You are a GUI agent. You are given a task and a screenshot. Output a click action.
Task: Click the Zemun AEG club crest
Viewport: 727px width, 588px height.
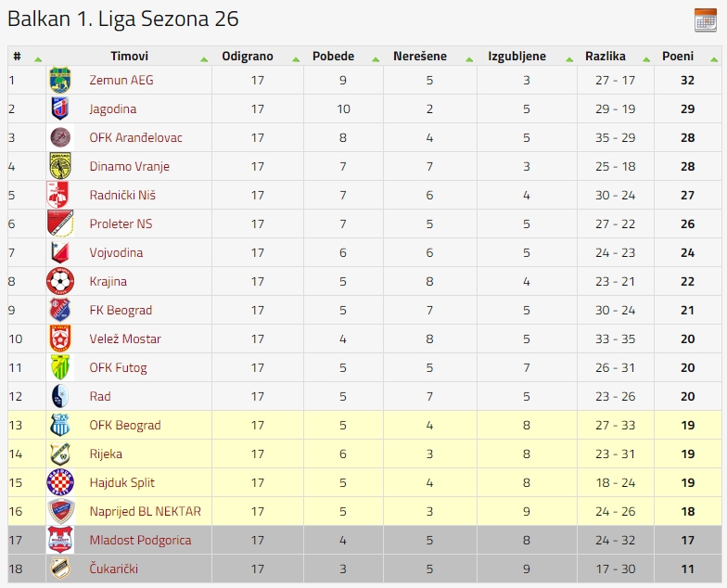60,80
